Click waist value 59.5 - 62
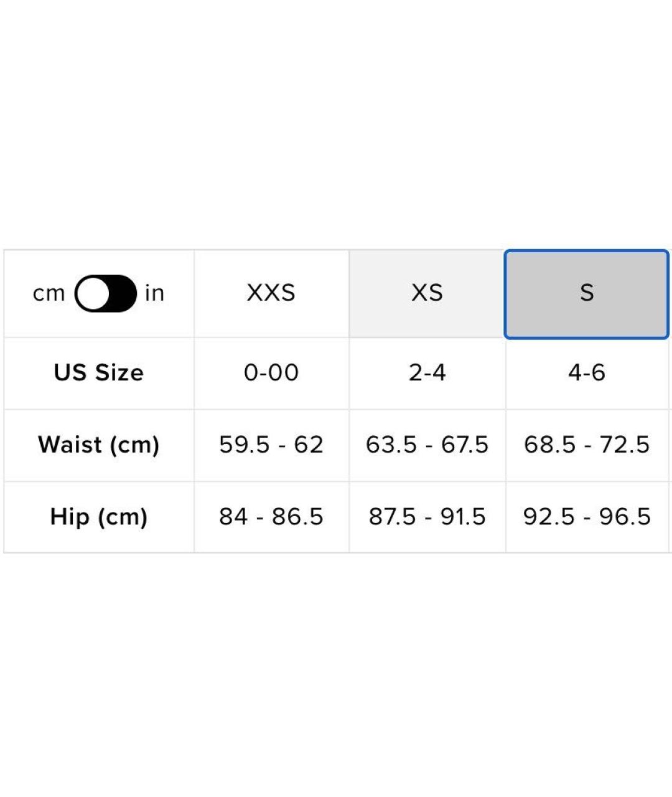 [271, 445]
